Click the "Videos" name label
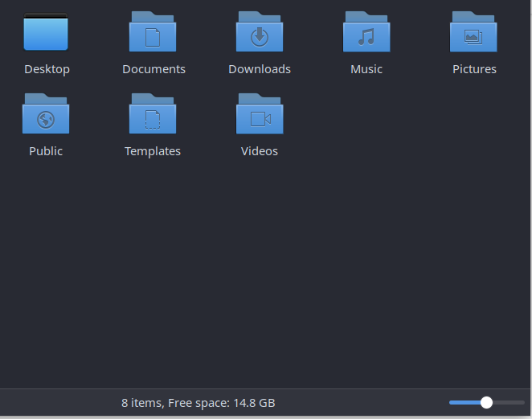Viewport: 532px width, 419px height. pos(260,151)
